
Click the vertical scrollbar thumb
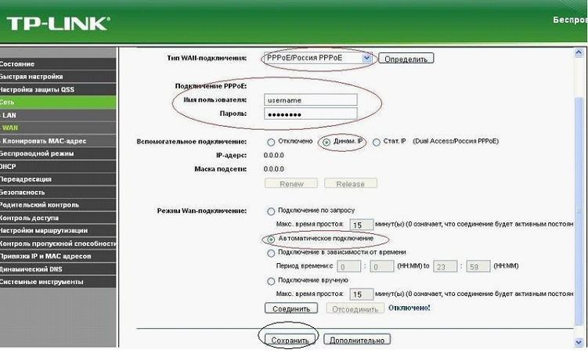579,211
